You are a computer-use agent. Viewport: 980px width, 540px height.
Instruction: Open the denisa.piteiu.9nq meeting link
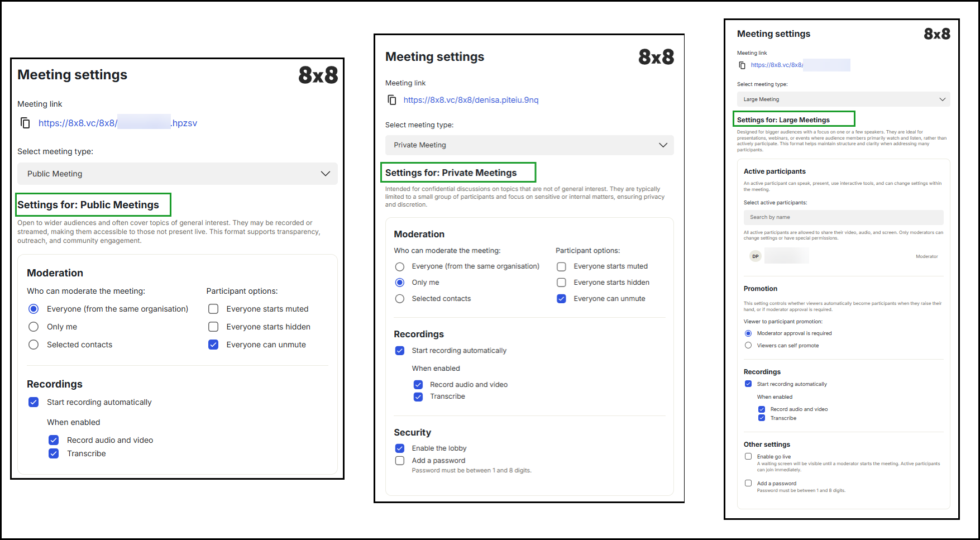coord(471,100)
